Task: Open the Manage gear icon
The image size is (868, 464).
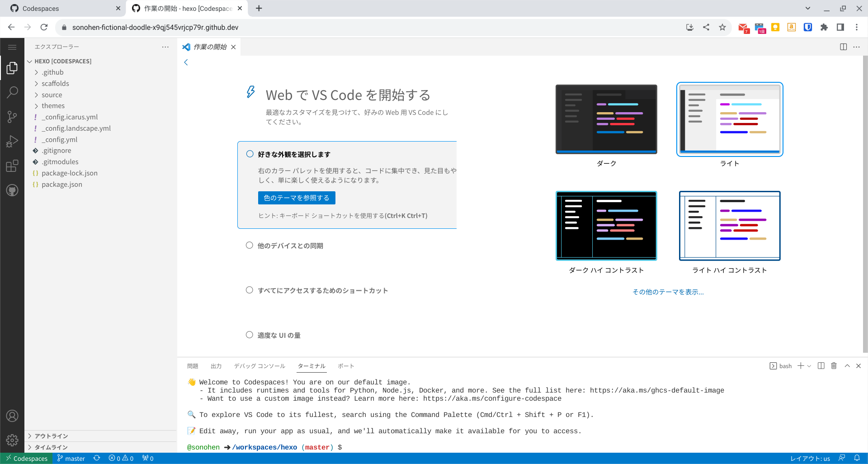Action: (x=12, y=440)
